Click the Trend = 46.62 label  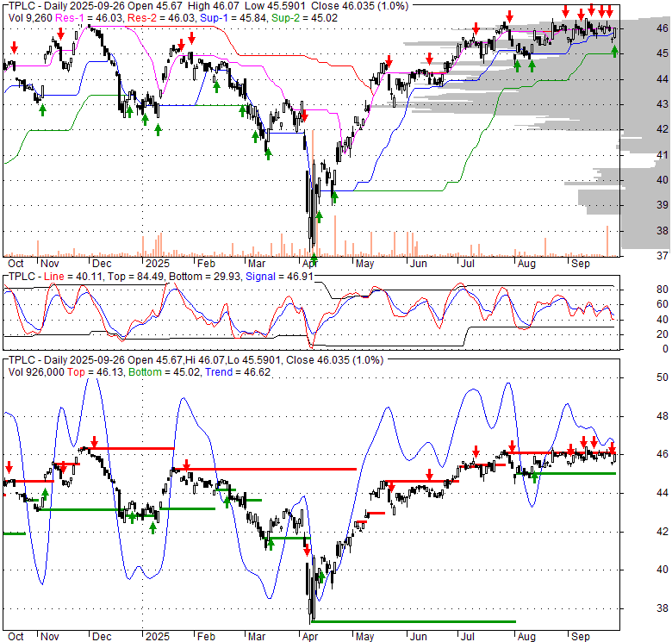point(238,372)
